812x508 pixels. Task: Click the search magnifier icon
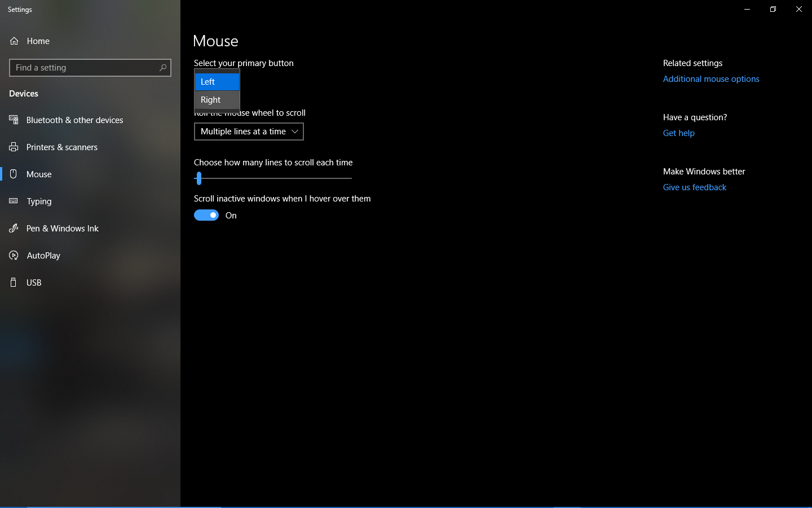[163, 68]
